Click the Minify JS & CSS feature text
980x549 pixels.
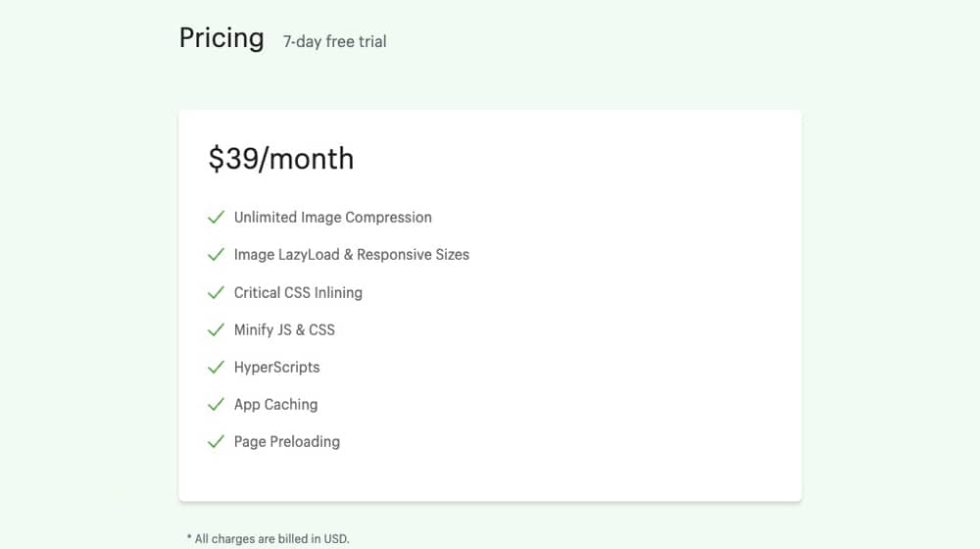coord(284,330)
